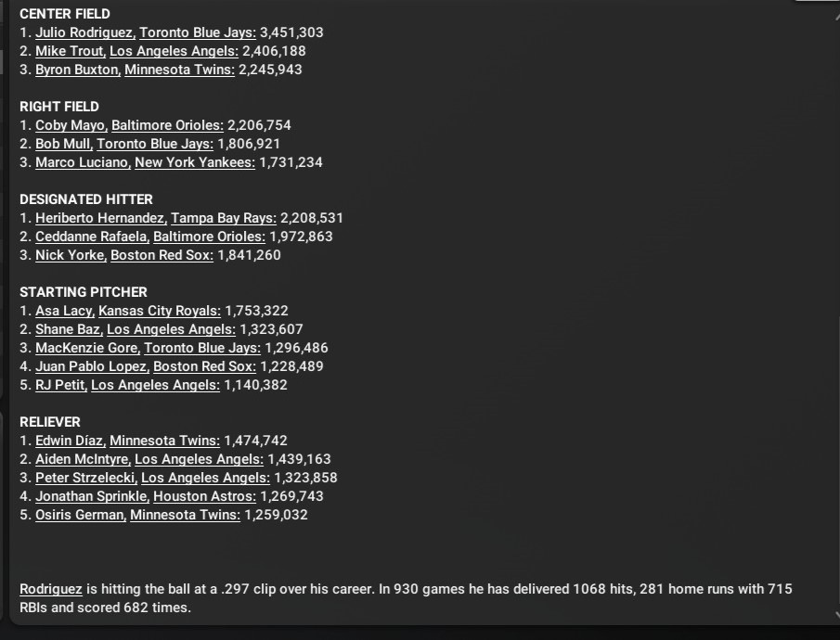
Task: Open Baltimore Orioles link next to Coby Mayo
Action: coord(167,125)
